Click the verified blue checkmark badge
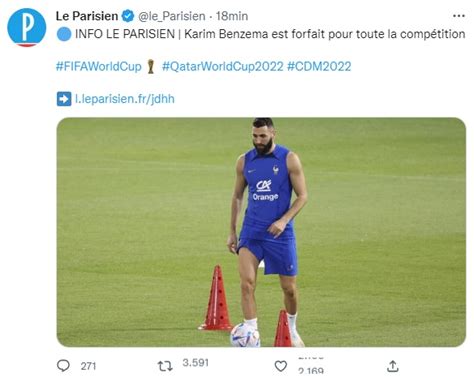Image resolution: width=474 pixels, height=377 pixels. 128,16
